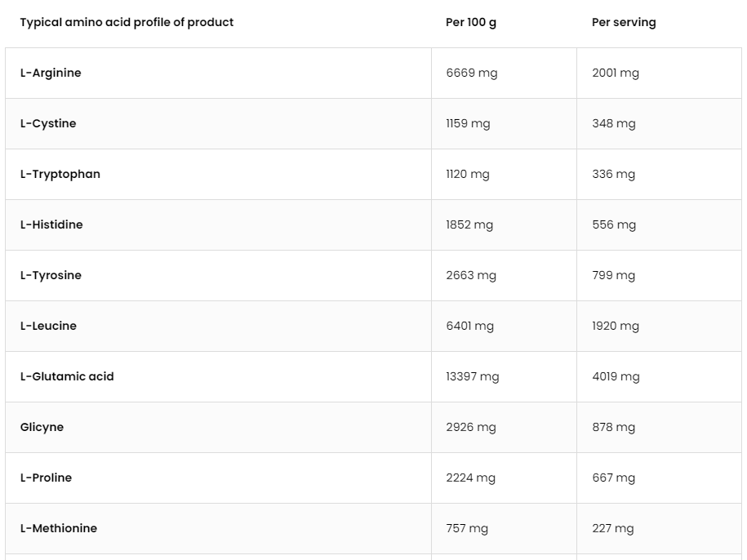Click the 2663 mg Tyrosine value
This screenshot has width=747, height=560.
pos(470,275)
